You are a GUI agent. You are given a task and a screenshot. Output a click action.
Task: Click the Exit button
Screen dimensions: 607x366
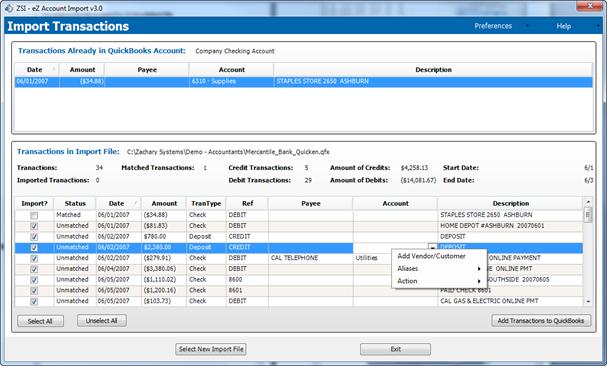pos(395,349)
